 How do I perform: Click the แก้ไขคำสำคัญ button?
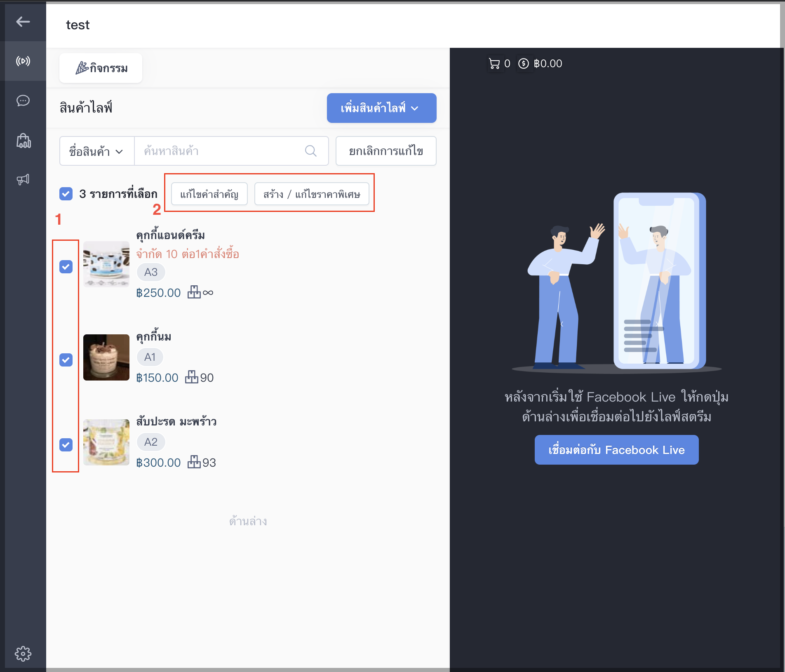pos(209,194)
